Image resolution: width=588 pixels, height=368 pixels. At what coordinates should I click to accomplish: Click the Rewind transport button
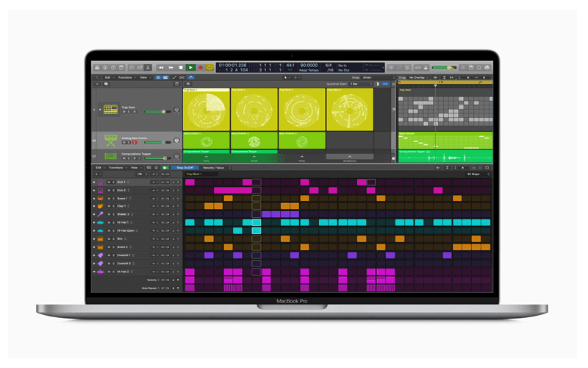tap(162, 67)
